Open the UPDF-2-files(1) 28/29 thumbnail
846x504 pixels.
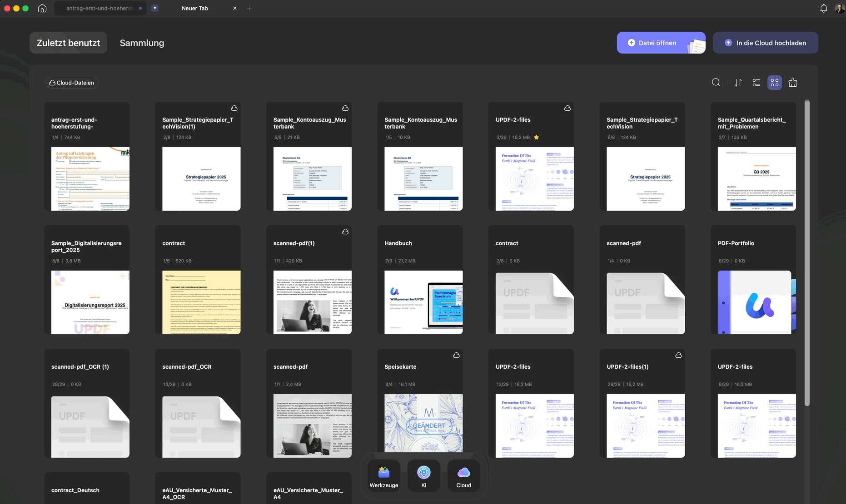coord(646,426)
